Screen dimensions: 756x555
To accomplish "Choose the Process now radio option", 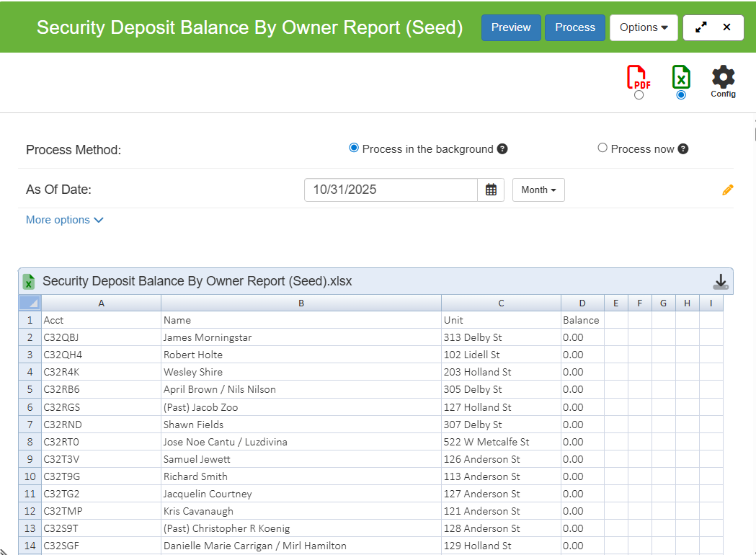I will 602,148.
